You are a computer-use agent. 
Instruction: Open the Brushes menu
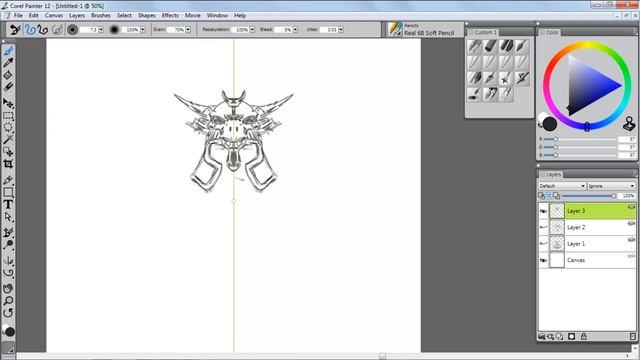coord(100,16)
